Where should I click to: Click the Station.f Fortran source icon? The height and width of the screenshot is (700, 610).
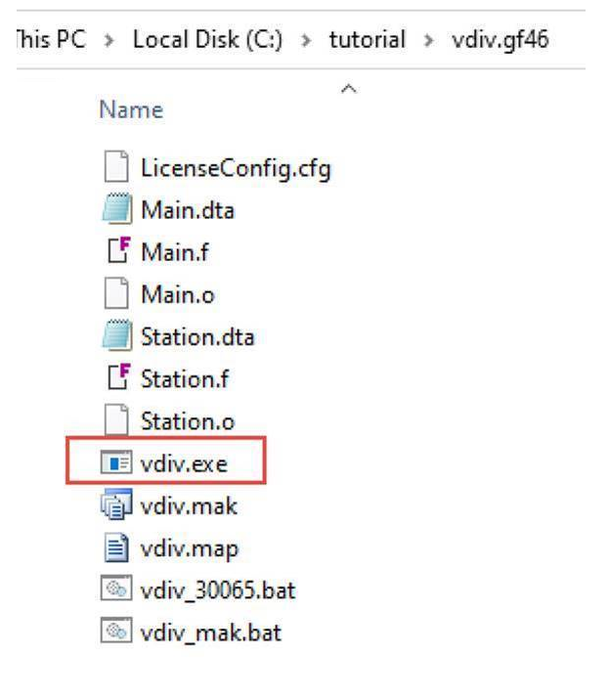[x=117, y=378]
